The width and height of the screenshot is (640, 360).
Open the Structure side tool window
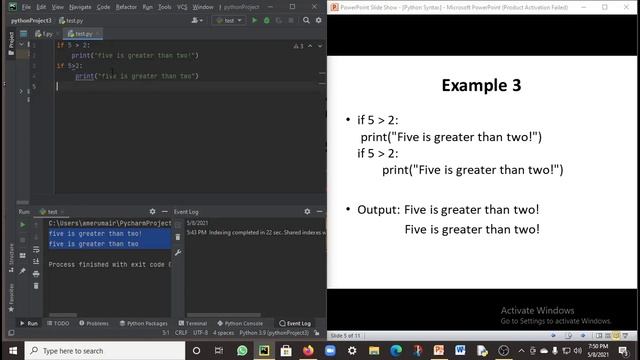[x=11, y=258]
